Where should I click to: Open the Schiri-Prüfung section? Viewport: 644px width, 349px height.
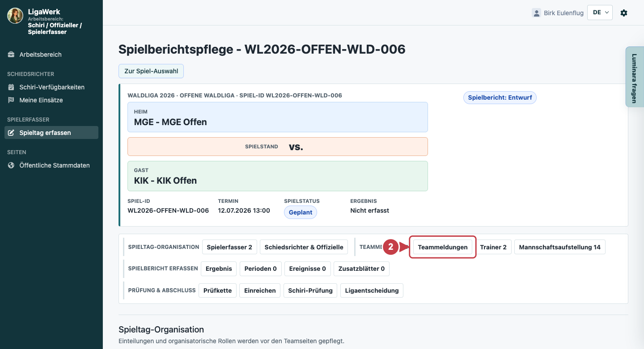tap(310, 290)
